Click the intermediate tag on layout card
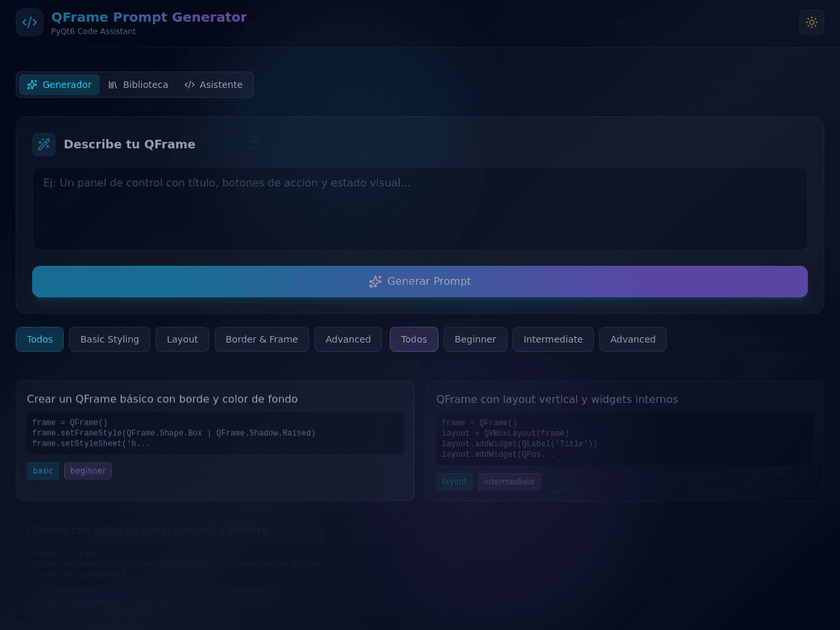 (x=509, y=482)
